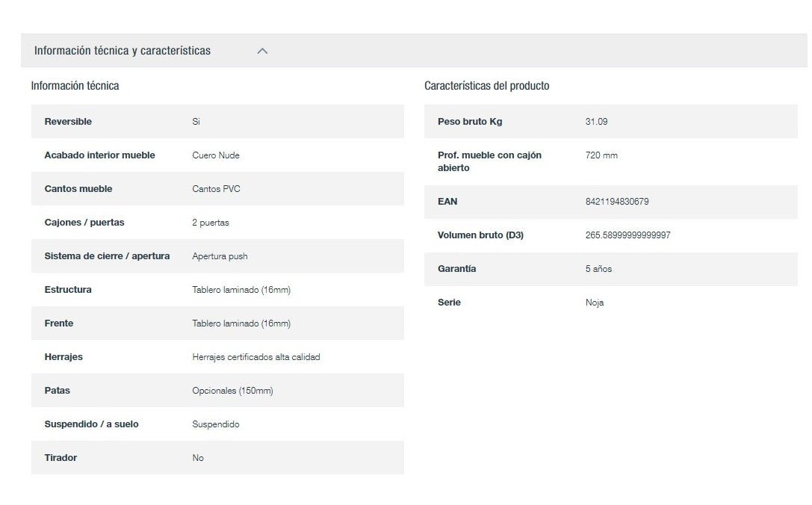Click the Apertura push value
This screenshot has height=505, width=812.
(x=220, y=256)
